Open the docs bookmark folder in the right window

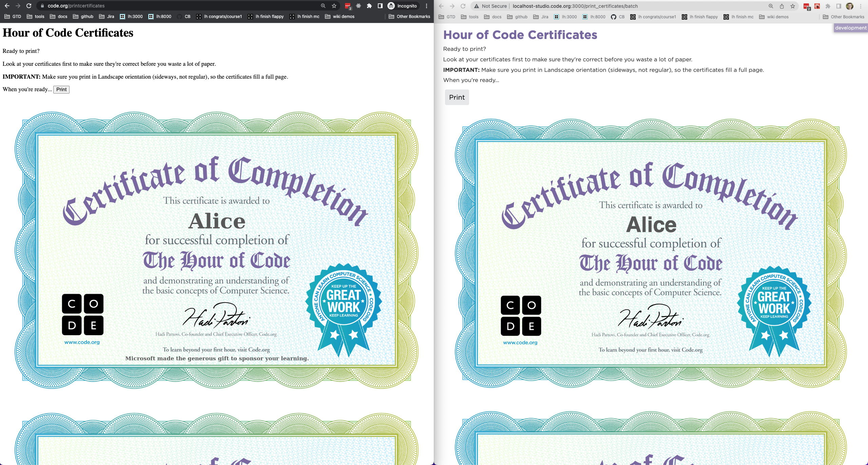493,17
